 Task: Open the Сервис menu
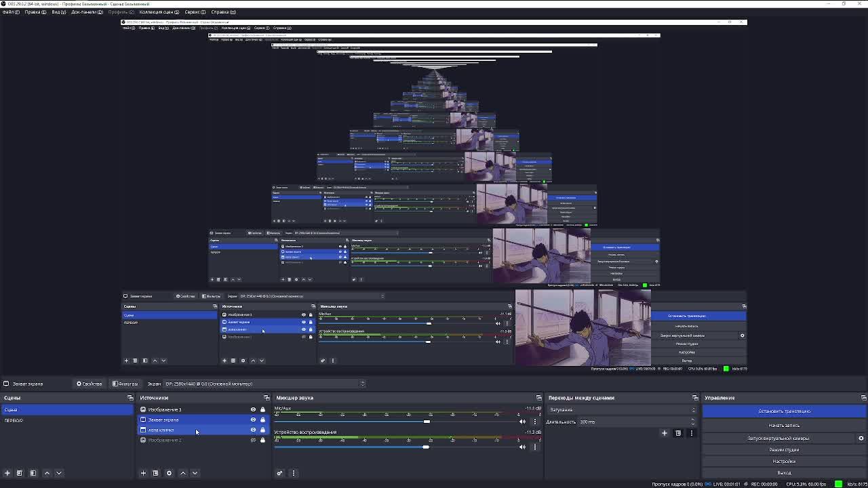pyautogui.click(x=195, y=12)
